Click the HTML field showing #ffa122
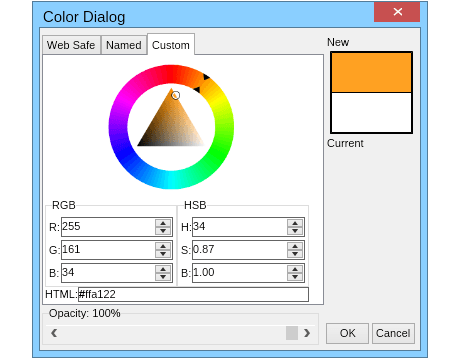This screenshot has width=460, height=360. click(x=193, y=294)
